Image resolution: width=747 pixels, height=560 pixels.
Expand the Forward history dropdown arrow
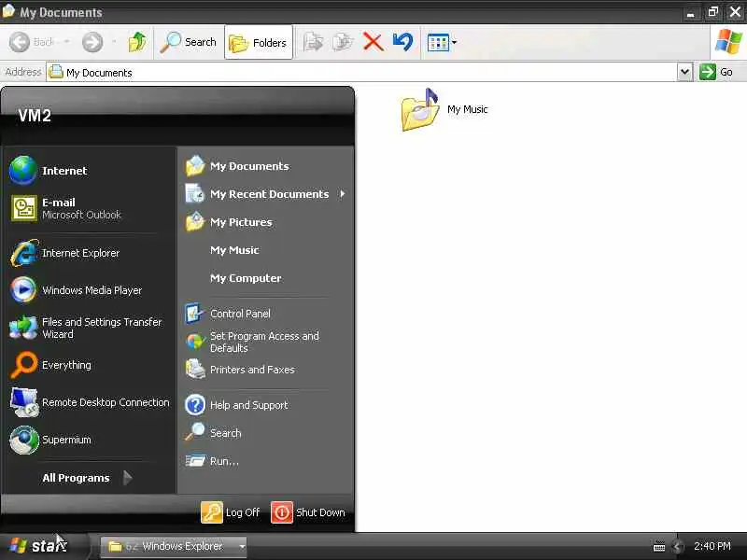(114, 42)
